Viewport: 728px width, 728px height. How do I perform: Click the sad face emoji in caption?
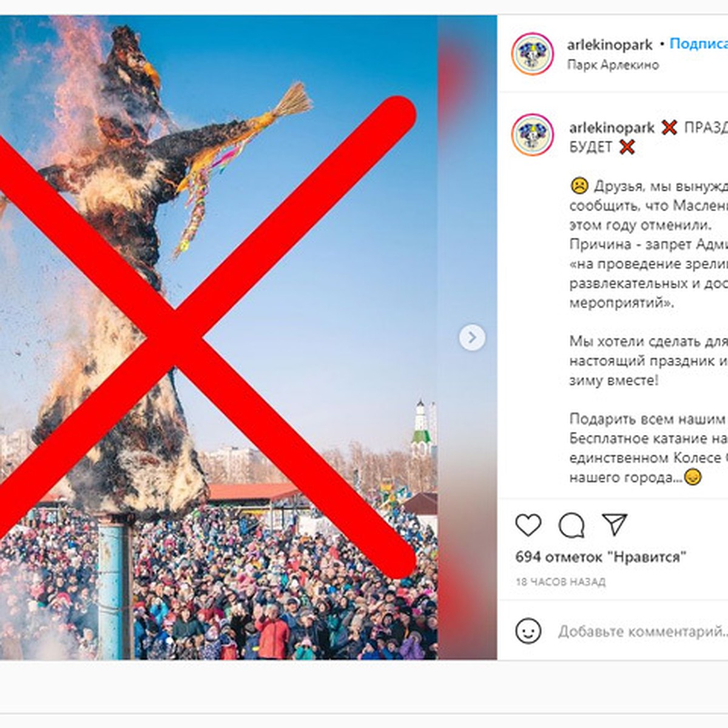579,186
